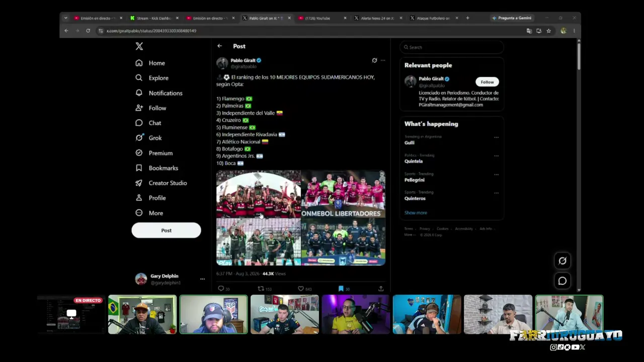This screenshot has height=362, width=644.
Task: Switch to the Alerta News 24 on X tab
Action: pos(378,18)
